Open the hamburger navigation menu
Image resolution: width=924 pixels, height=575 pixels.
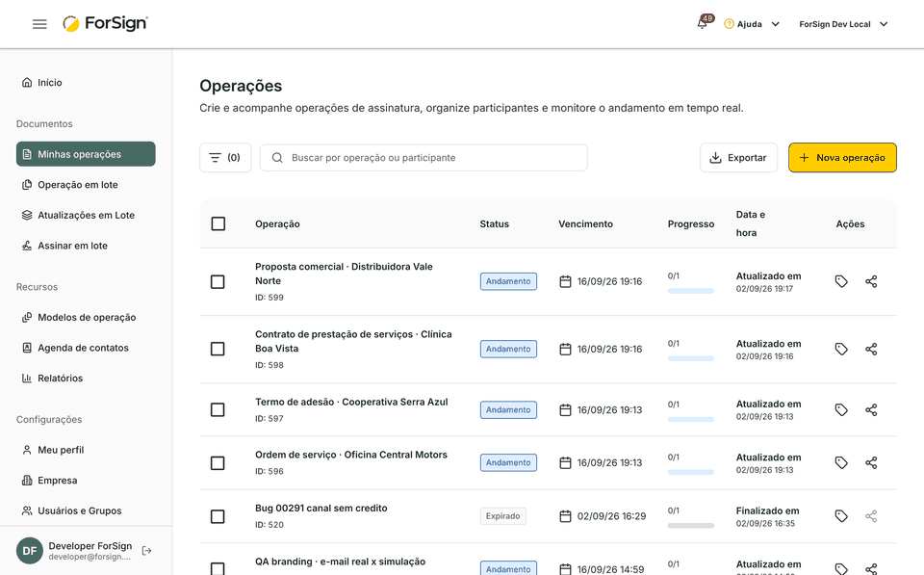39,24
